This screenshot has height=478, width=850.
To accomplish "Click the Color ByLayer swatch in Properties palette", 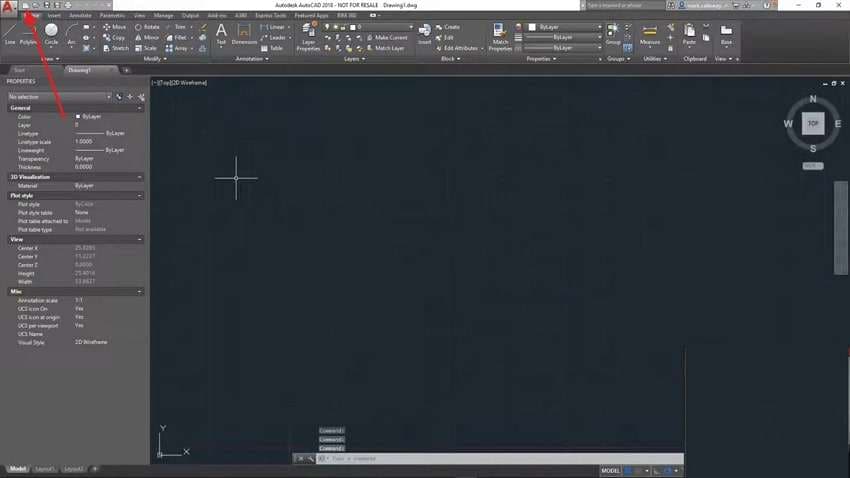I will pyautogui.click(x=78, y=117).
